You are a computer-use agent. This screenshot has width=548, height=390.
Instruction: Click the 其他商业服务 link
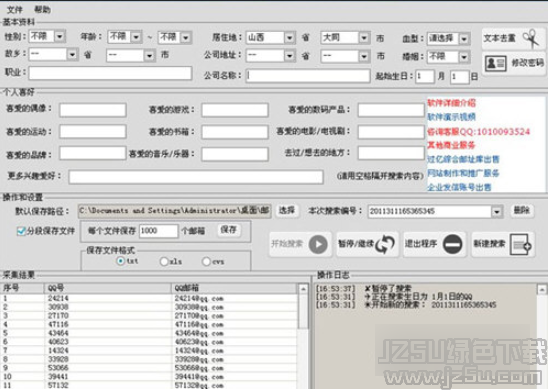(x=451, y=145)
